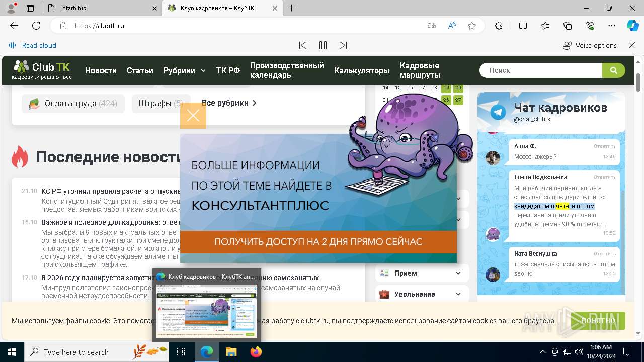Open news about КС РФ отпускных
644x362 pixels.
pos(111,191)
